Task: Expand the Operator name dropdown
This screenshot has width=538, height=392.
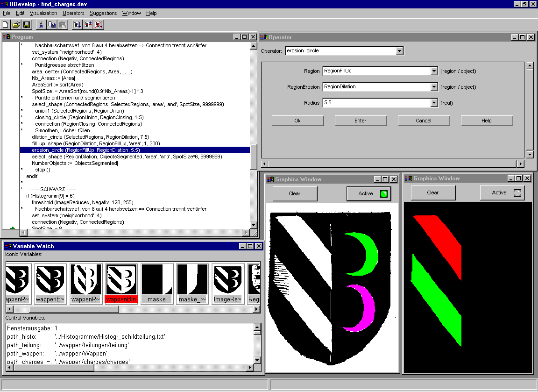Action: (399, 51)
